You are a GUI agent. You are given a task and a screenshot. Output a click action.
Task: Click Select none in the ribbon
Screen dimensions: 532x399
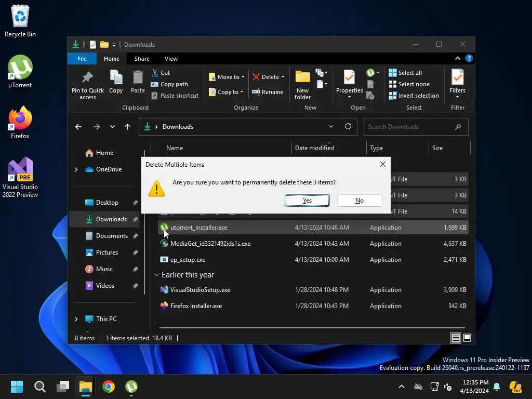[409, 84]
